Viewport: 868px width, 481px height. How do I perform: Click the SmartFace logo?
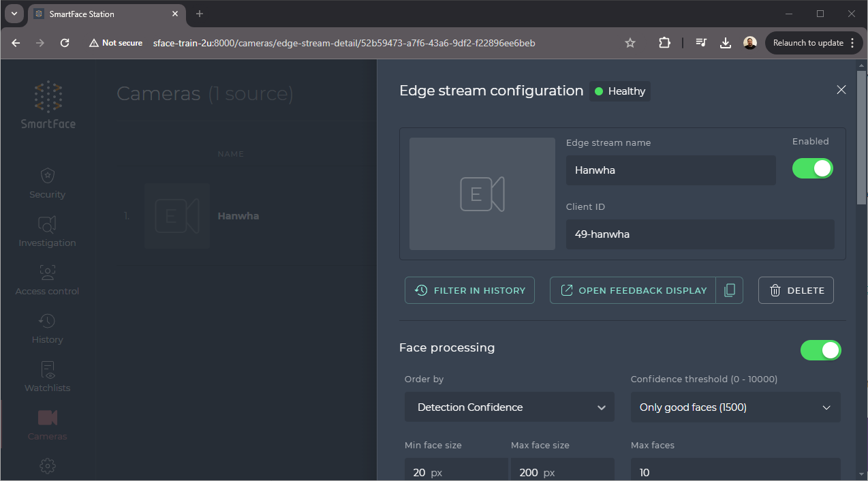pyautogui.click(x=48, y=105)
